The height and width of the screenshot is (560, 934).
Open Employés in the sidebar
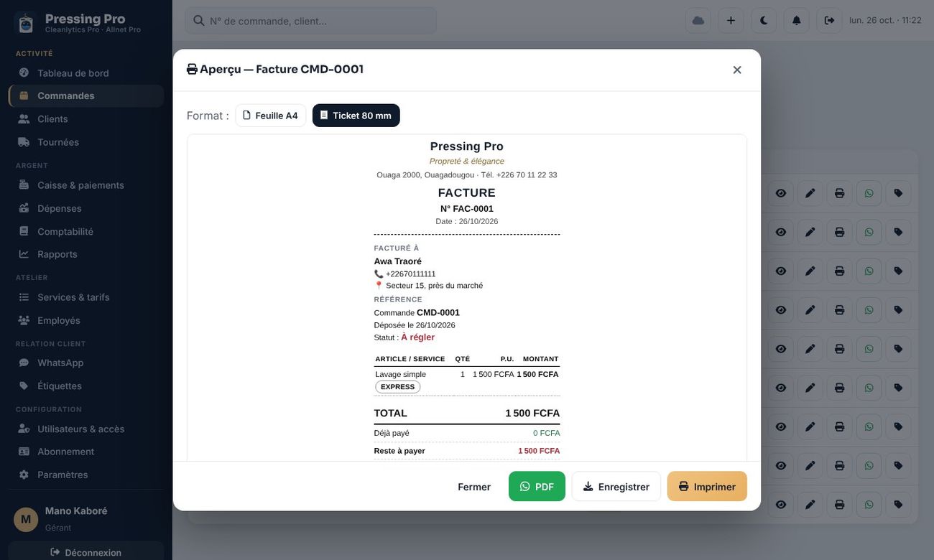click(x=86, y=320)
